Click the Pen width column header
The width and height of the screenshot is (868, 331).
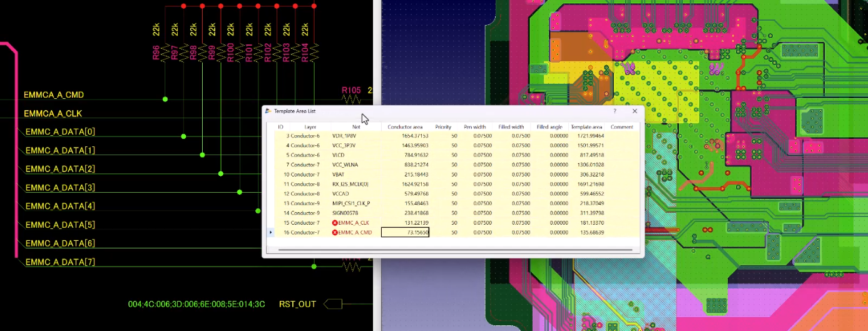click(x=475, y=127)
